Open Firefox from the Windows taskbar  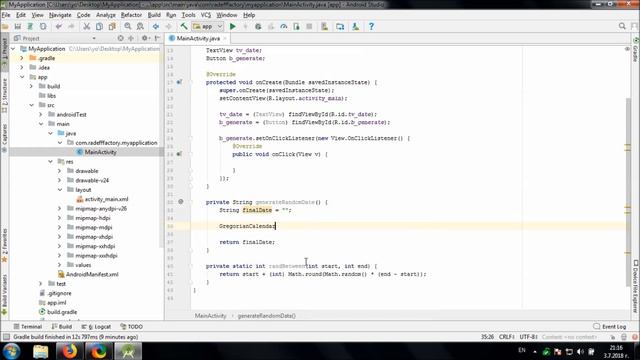point(70,351)
